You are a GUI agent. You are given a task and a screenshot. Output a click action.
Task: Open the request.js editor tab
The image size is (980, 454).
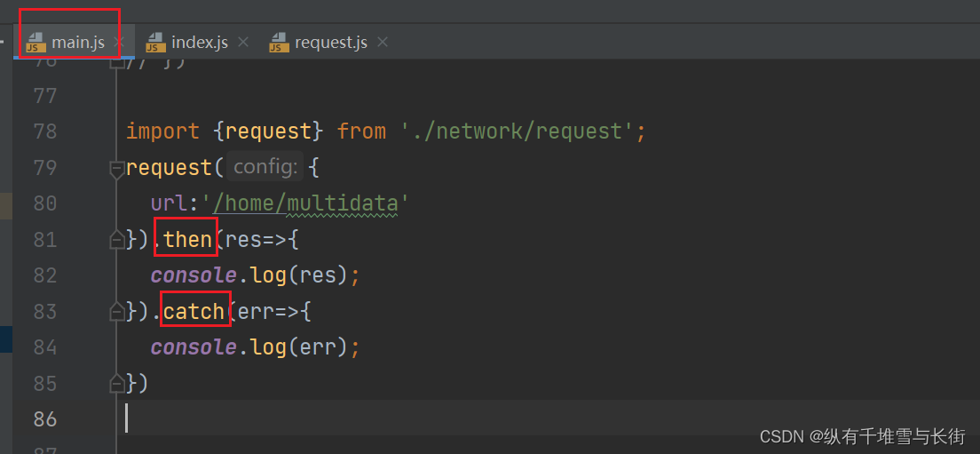(x=328, y=43)
